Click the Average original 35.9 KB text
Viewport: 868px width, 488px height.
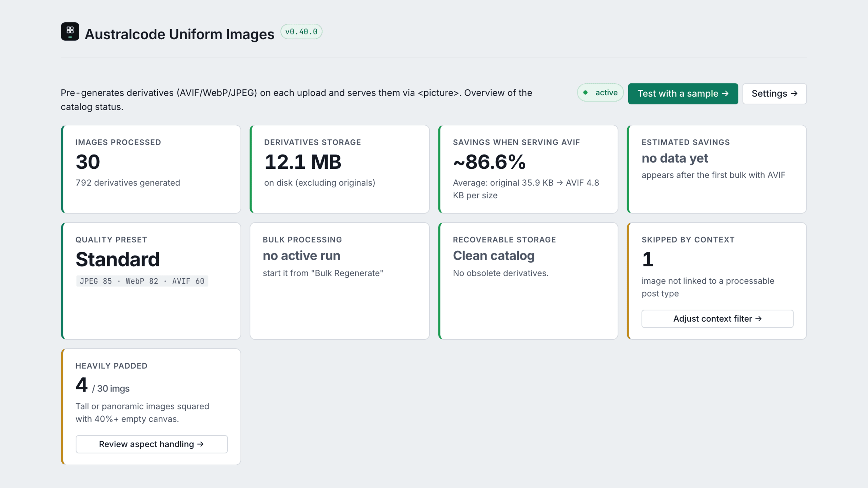pos(526,189)
